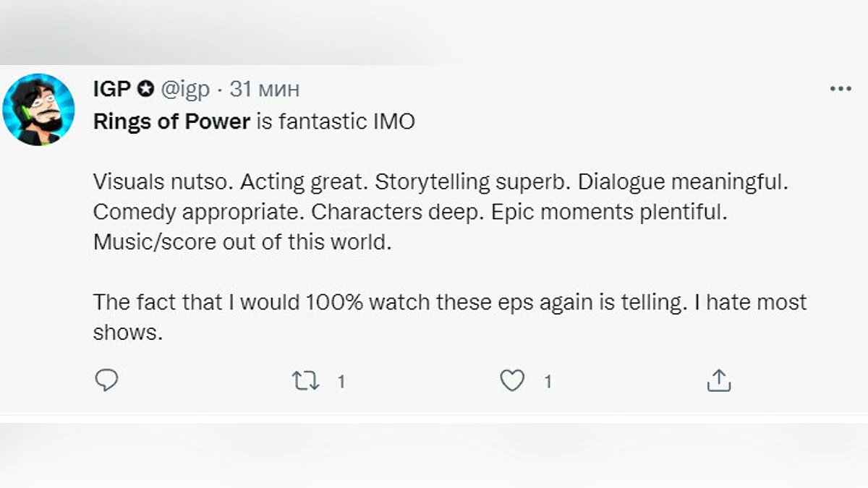Click the 'Music/score out of this world' line
868x488 pixels.
click(242, 241)
